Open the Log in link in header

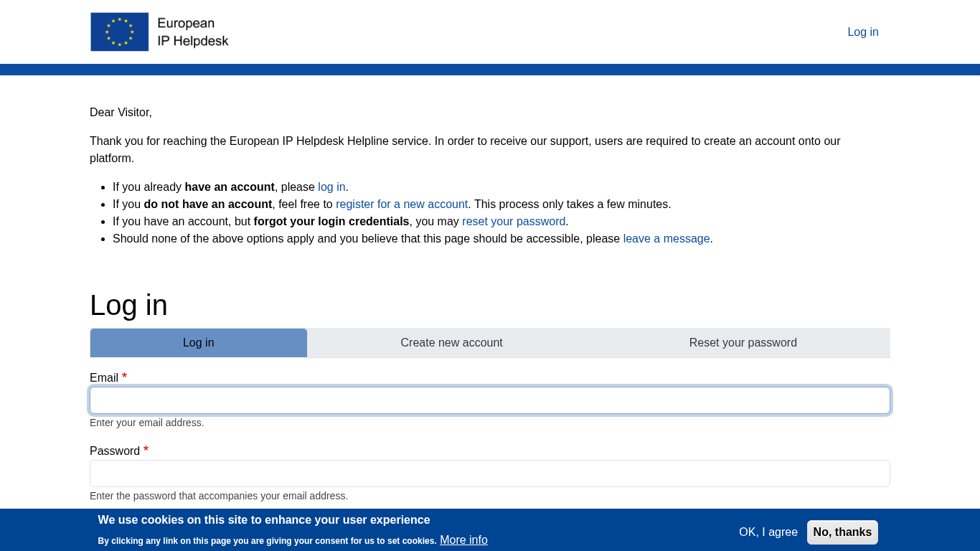862,32
